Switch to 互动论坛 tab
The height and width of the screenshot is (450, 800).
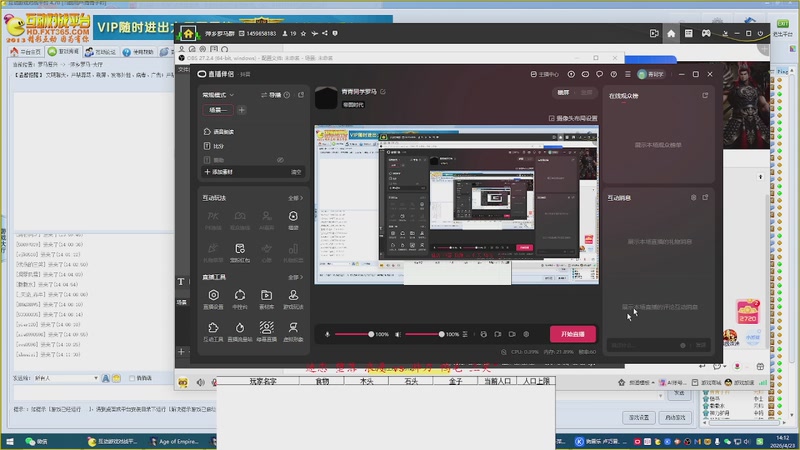101,52
